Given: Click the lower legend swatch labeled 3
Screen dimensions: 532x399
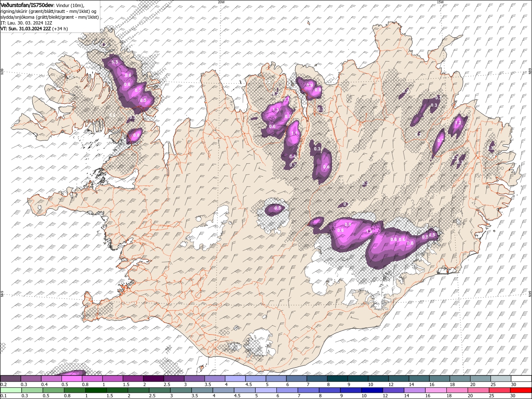Looking at the screenshot, I should click(180, 390).
